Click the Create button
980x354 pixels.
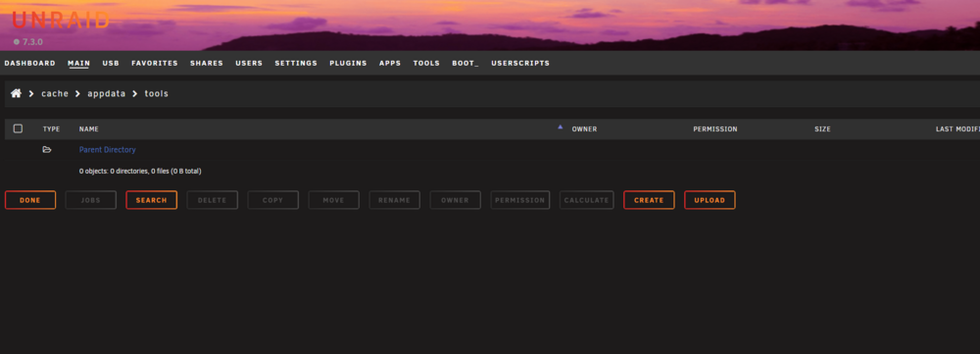point(649,200)
